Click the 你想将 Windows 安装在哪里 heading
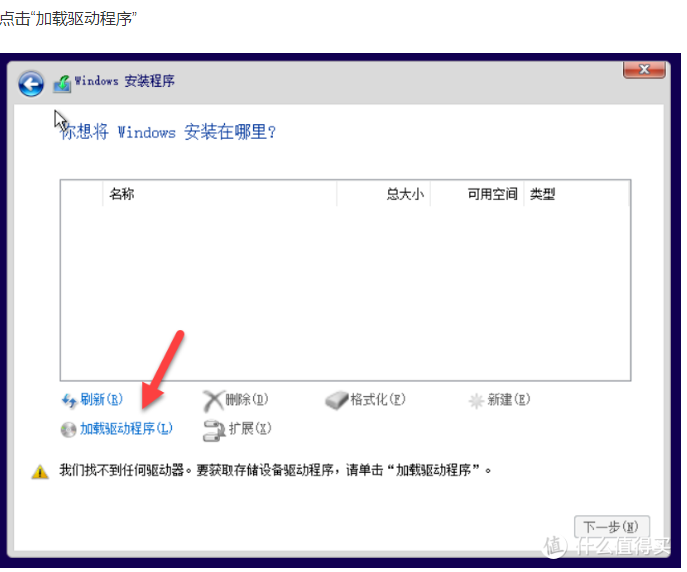Image resolution: width=687 pixels, height=572 pixels. (168, 132)
